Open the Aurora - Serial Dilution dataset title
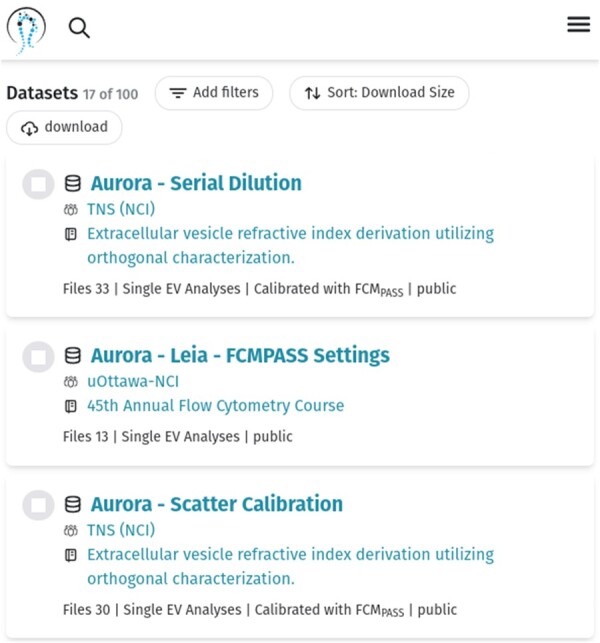 [196, 183]
